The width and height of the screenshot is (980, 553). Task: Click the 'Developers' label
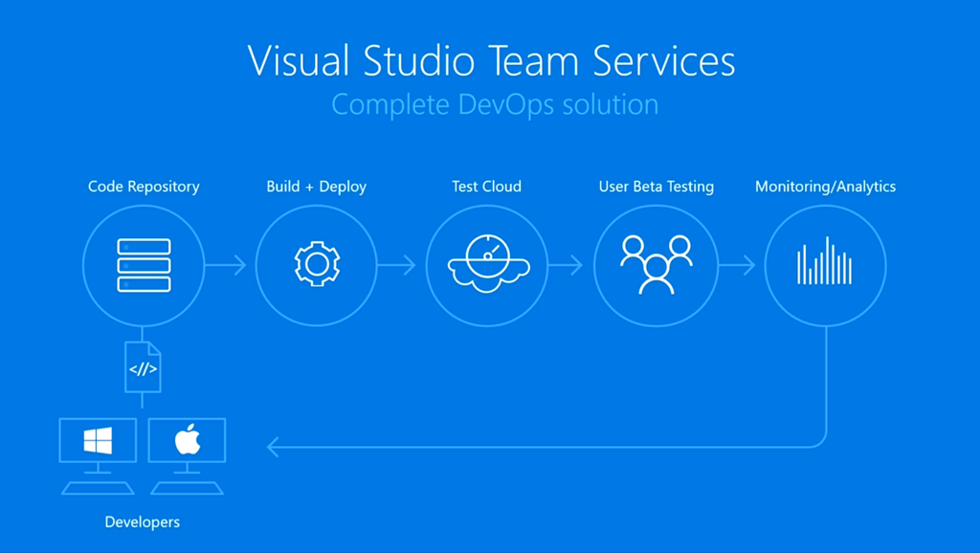coord(143,521)
